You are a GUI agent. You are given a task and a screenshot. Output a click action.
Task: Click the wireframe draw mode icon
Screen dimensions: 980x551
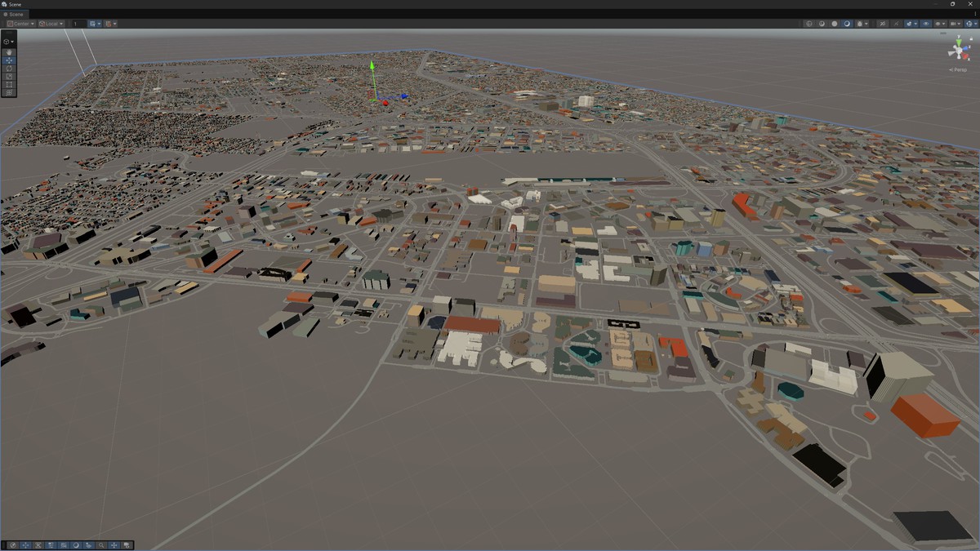(809, 24)
